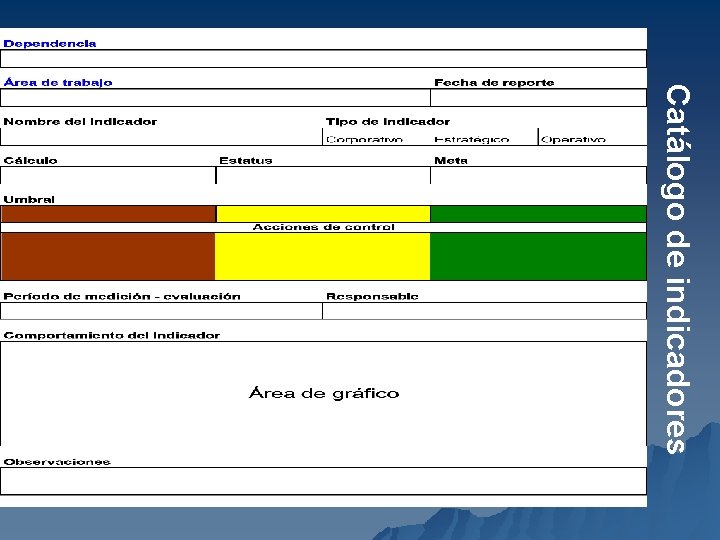Click the Umbral label
Viewport: 720px width, 540px height.
[x=29, y=199]
